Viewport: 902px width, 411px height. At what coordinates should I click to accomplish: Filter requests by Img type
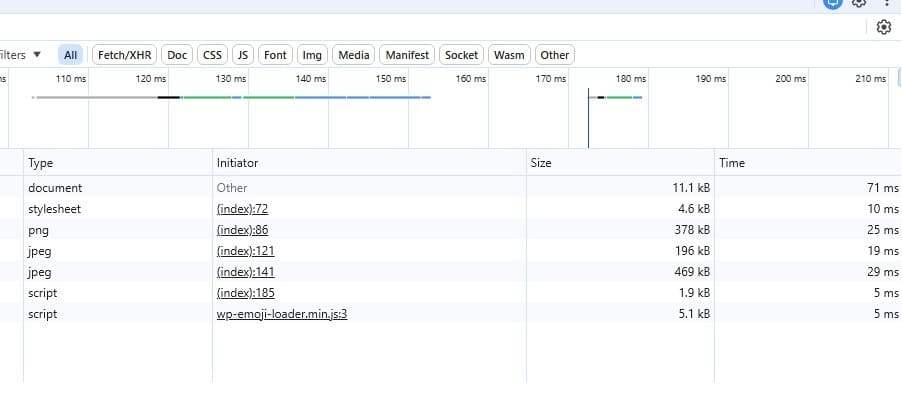point(312,55)
